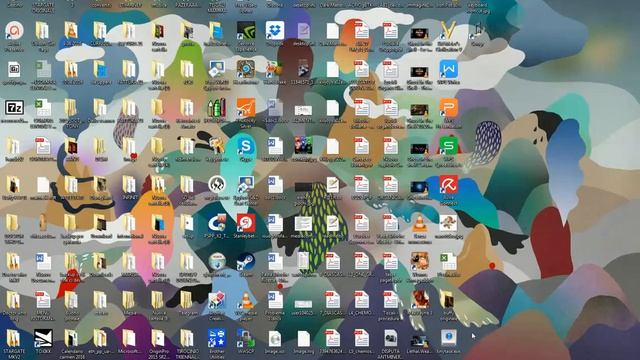Launch the red Avira umbrella shortcut
This screenshot has width=640, height=360.
point(448,184)
